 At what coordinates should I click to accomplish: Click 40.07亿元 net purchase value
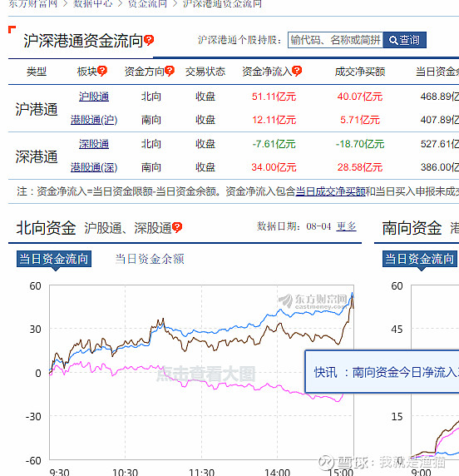tap(360, 97)
